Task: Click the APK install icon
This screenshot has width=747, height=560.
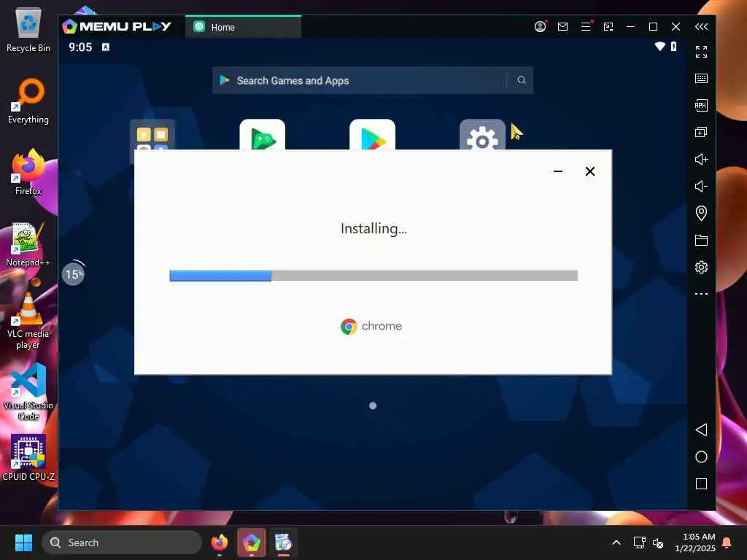Action: tap(701, 105)
